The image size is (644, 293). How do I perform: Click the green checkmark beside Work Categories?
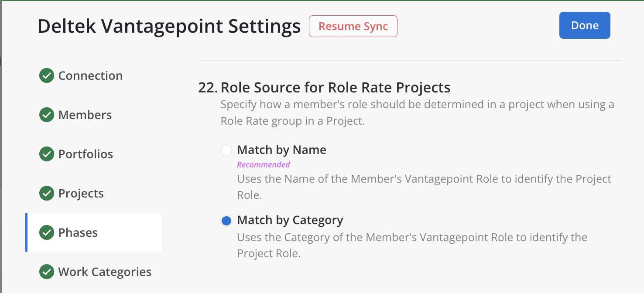pyautogui.click(x=47, y=272)
